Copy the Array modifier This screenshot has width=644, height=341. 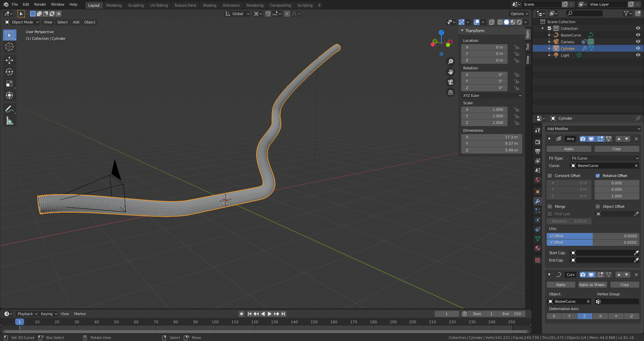pos(617,149)
